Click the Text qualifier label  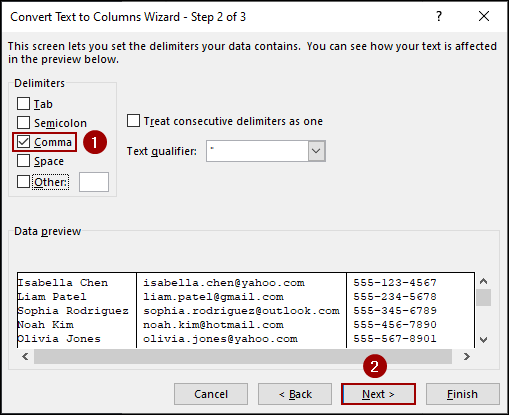pos(162,151)
